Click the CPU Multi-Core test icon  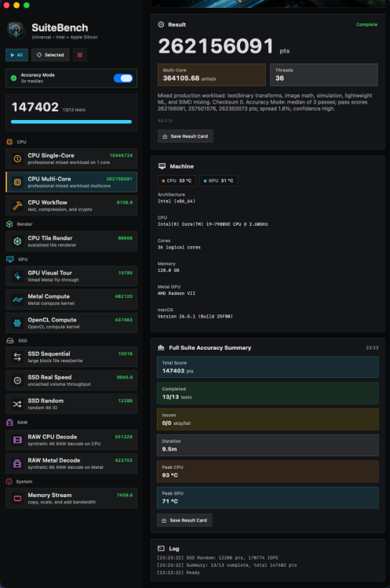(17, 182)
